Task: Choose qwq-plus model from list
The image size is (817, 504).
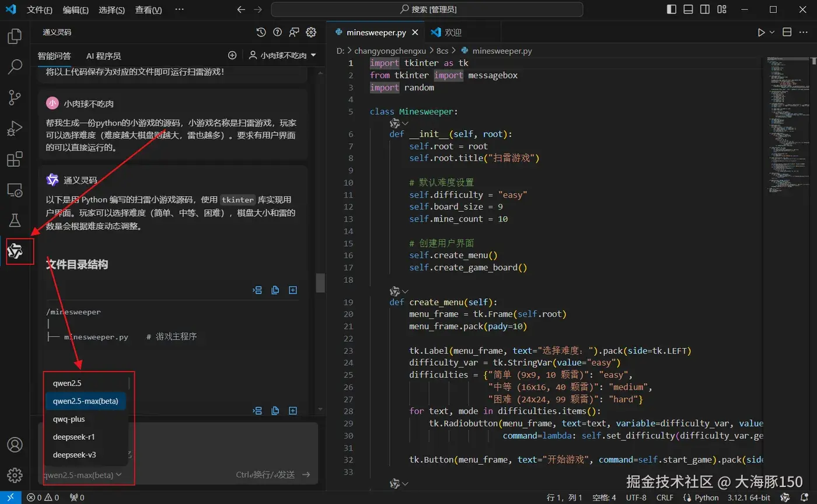Action: click(x=86, y=419)
